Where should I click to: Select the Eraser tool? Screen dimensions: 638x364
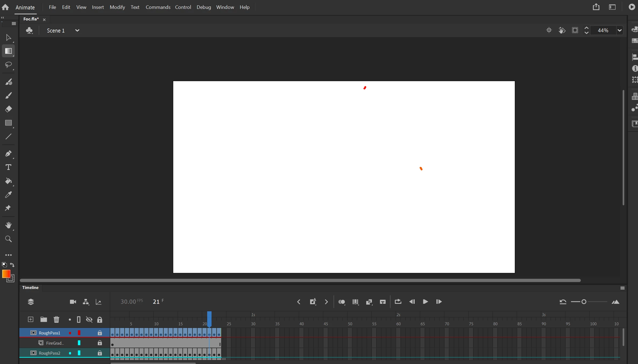point(8,109)
